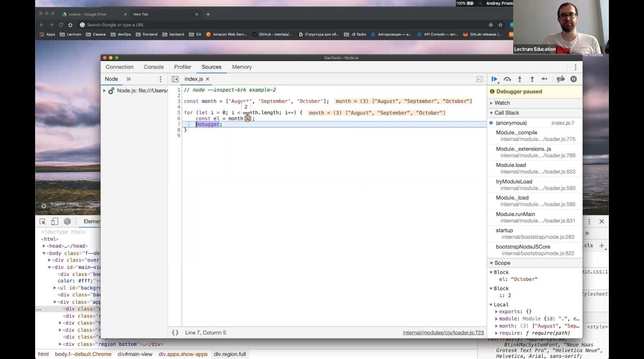Step into next function call

[x=520, y=79]
